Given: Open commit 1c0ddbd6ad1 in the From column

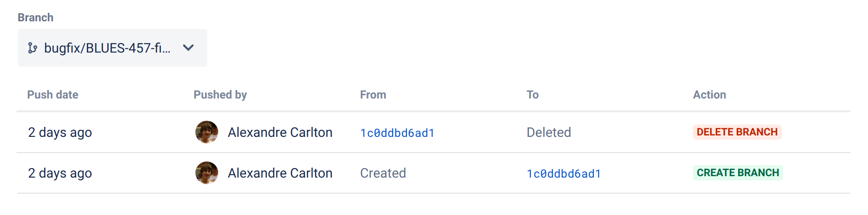Looking at the screenshot, I should 397,133.
